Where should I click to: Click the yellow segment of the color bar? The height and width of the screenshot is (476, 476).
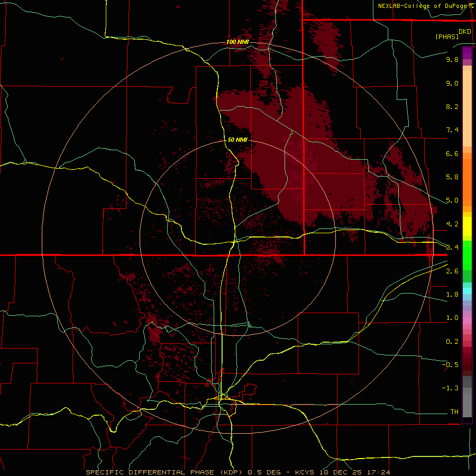point(467,226)
